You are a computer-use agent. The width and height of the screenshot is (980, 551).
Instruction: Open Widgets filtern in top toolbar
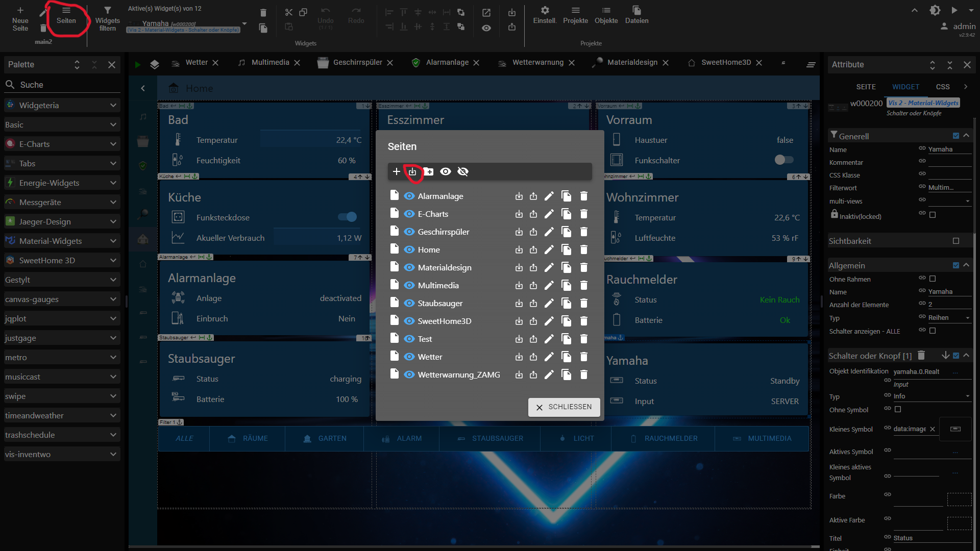coord(107,18)
